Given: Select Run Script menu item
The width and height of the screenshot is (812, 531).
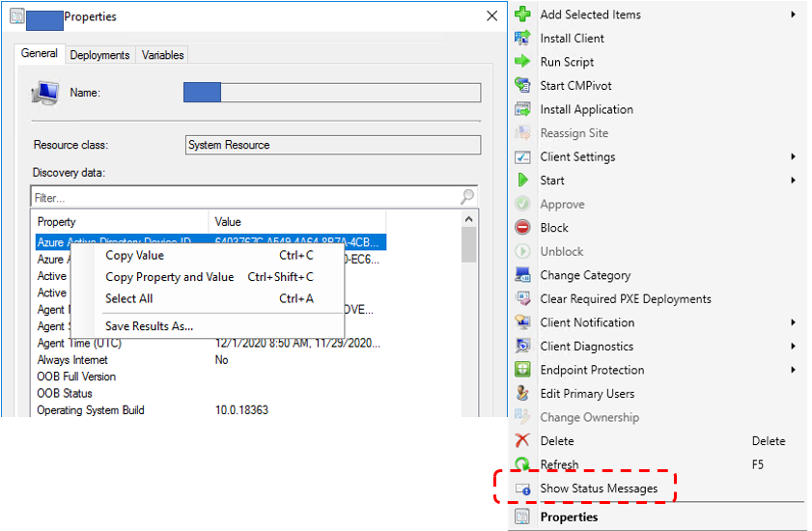Looking at the screenshot, I should [x=567, y=62].
